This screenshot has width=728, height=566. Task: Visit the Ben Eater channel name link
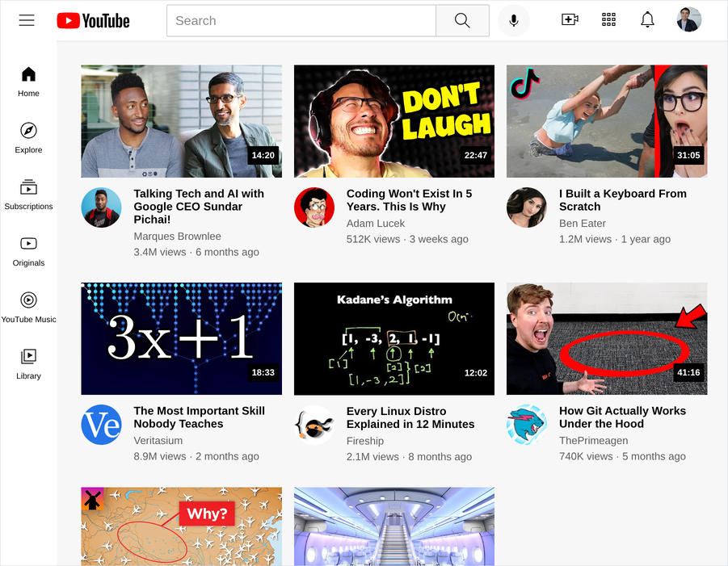tap(583, 223)
